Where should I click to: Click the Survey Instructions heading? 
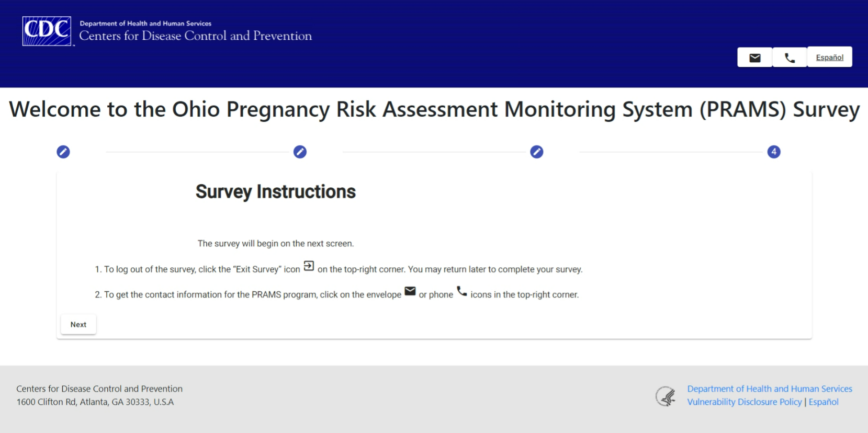275,192
